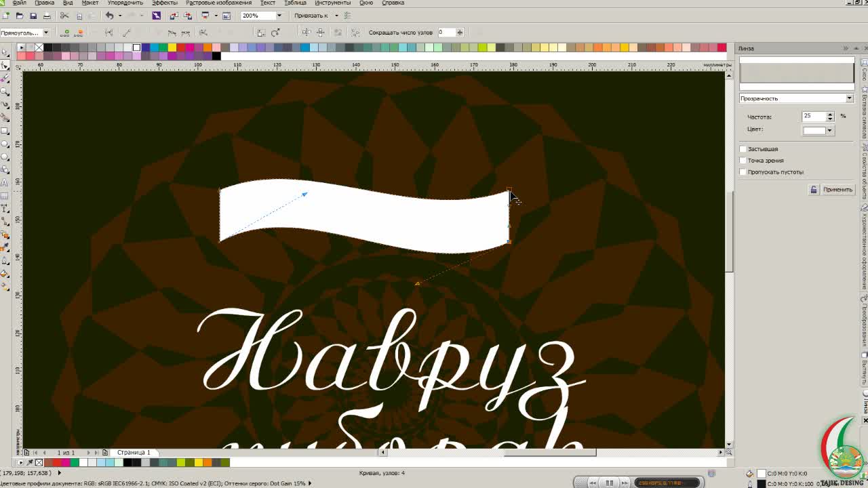Open the Файл menu
The width and height of the screenshot is (868, 488).
(20, 3)
